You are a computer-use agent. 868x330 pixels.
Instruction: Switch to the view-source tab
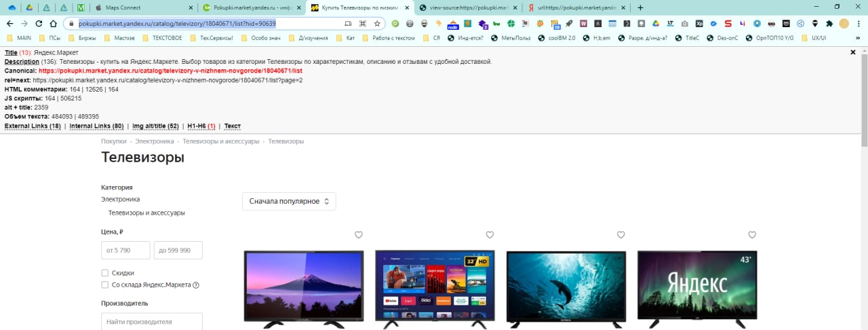coord(467,7)
